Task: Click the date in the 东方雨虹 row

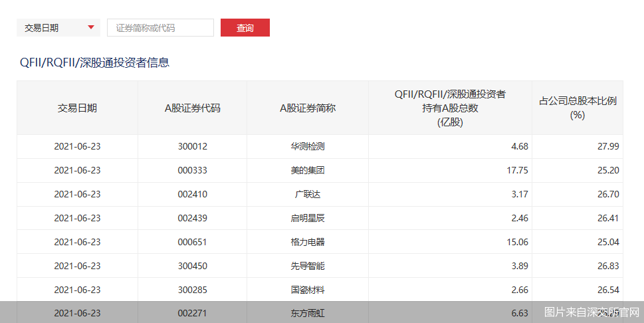Action: coord(77,313)
